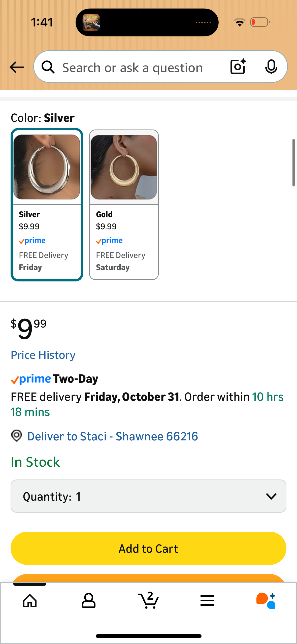Go to the Home tab
The image size is (297, 644).
click(30, 601)
